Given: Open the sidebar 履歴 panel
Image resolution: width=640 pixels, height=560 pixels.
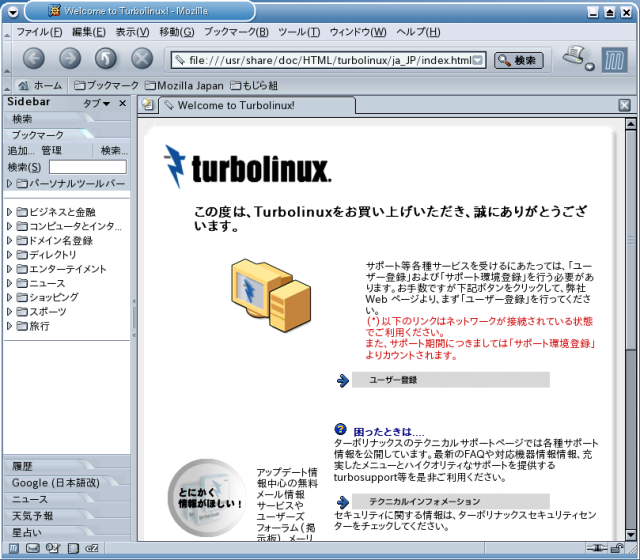Looking at the screenshot, I should pyautogui.click(x=49, y=466).
